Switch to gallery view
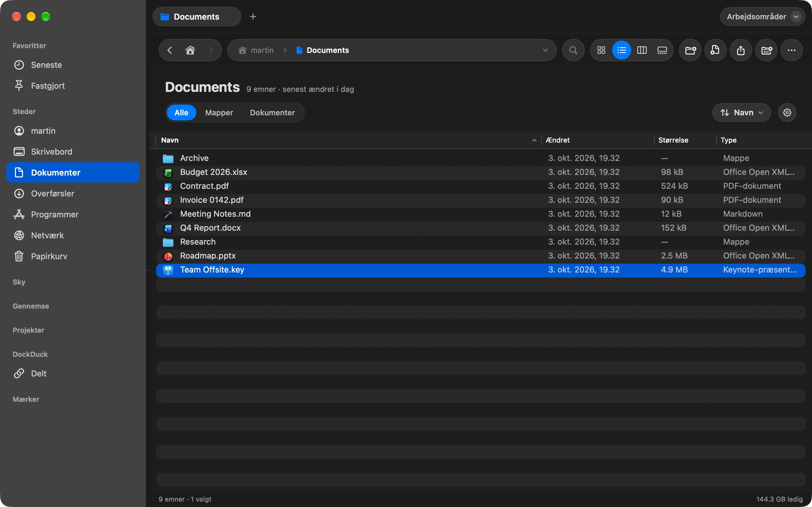The image size is (812, 507). click(662, 50)
